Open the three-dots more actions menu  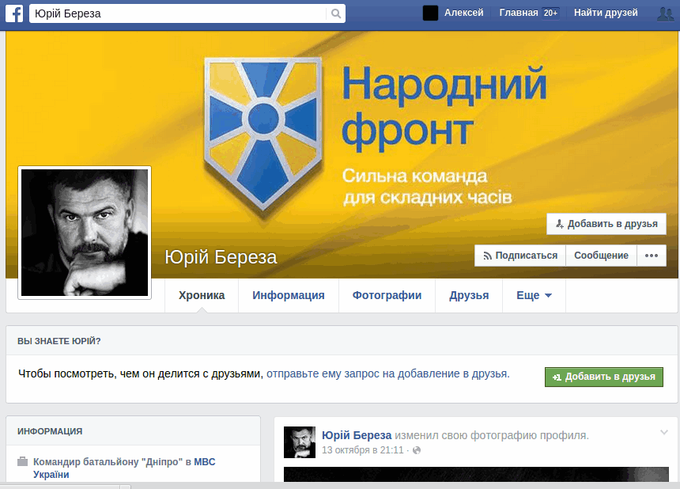point(651,255)
